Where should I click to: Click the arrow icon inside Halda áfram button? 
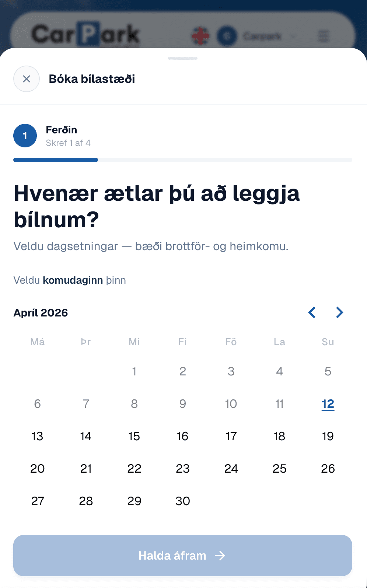pyautogui.click(x=220, y=556)
